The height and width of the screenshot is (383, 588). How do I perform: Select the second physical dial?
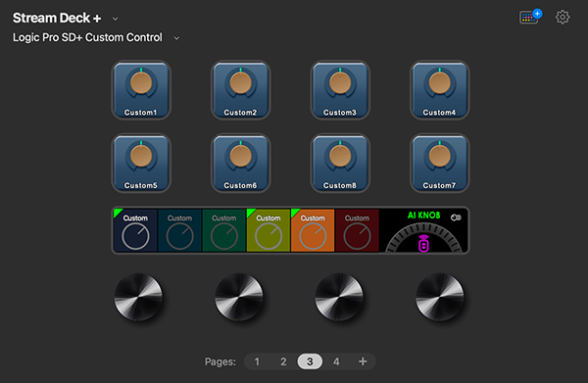(x=239, y=297)
